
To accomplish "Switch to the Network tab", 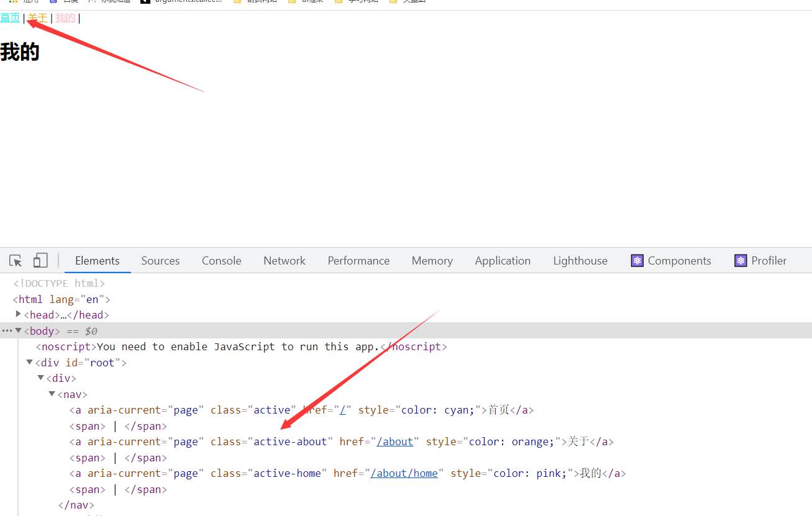I will pos(285,261).
